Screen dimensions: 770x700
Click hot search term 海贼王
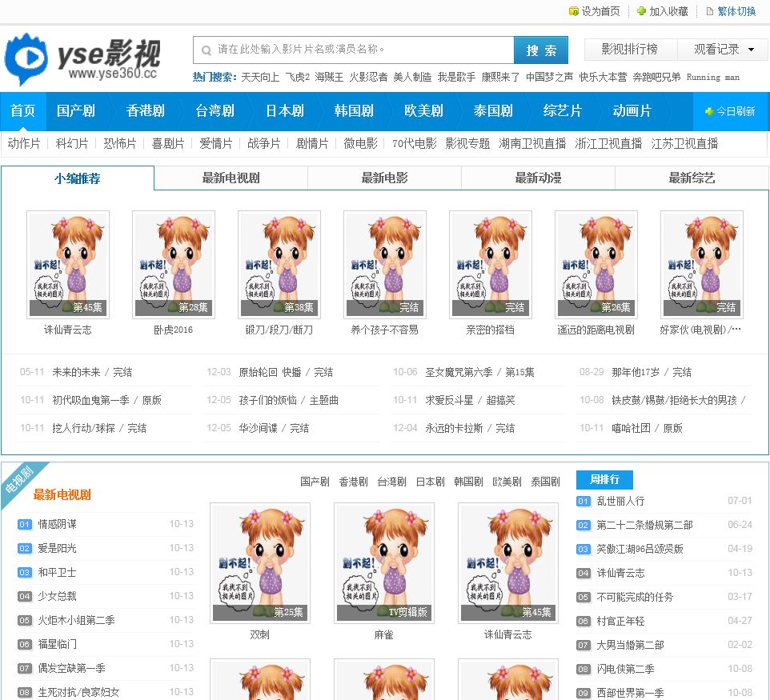coord(329,77)
